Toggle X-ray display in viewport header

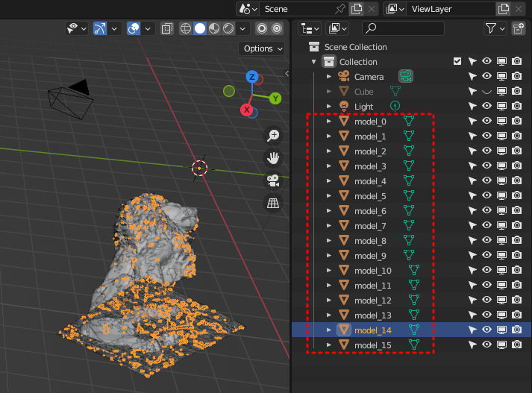pos(167,28)
